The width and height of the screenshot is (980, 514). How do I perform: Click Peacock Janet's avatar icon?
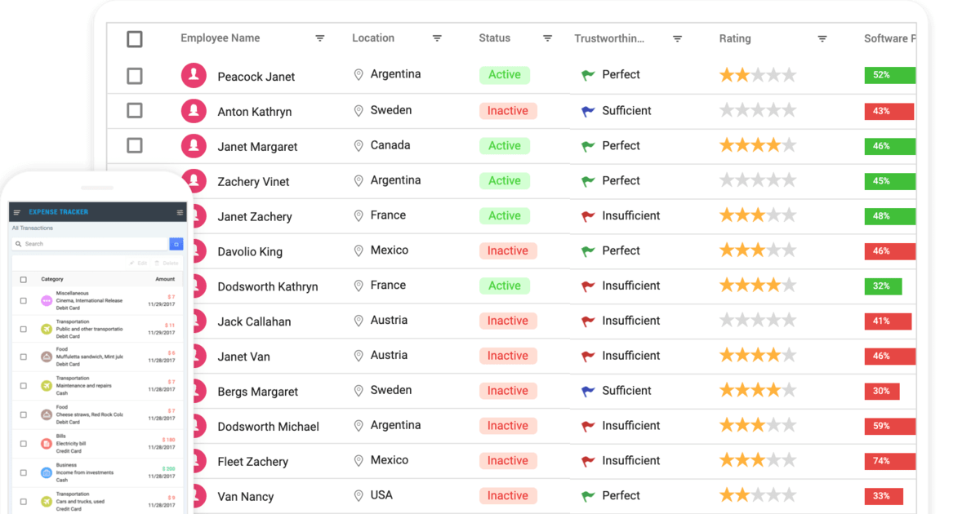point(194,76)
